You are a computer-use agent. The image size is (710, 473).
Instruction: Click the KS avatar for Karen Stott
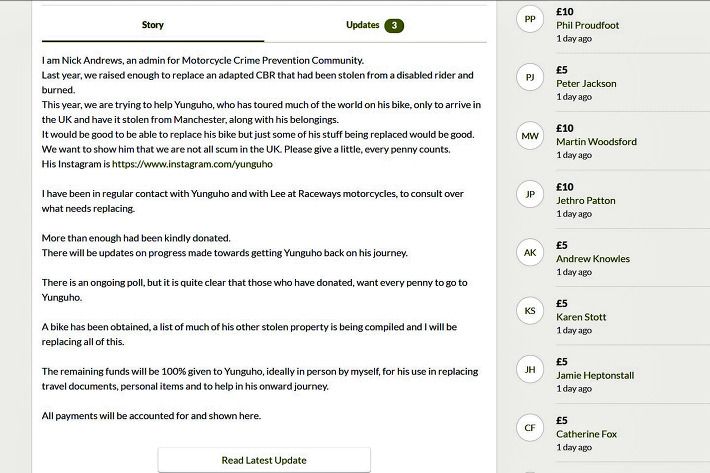[530, 311]
